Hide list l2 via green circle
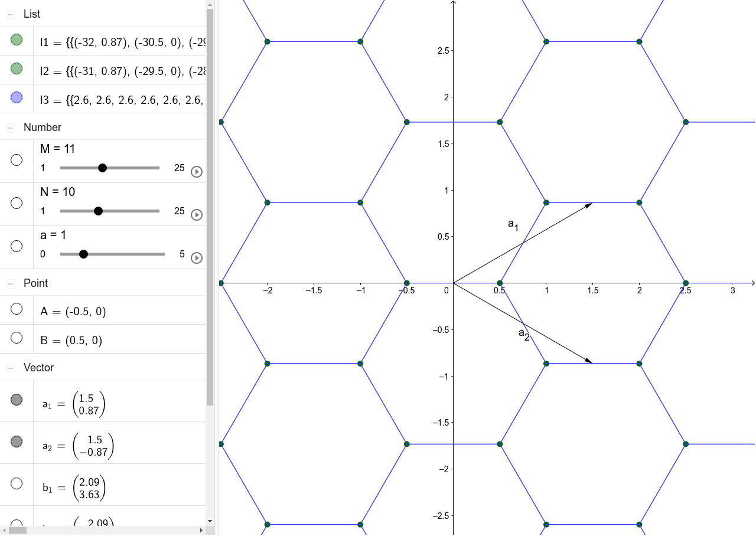Image resolution: width=756 pixels, height=536 pixels. point(17,69)
